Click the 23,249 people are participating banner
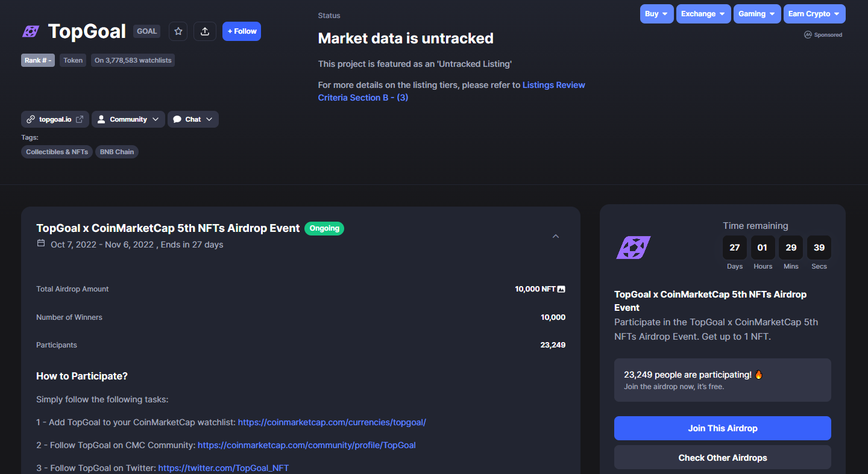This screenshot has height=474, width=868. pyautogui.click(x=723, y=380)
